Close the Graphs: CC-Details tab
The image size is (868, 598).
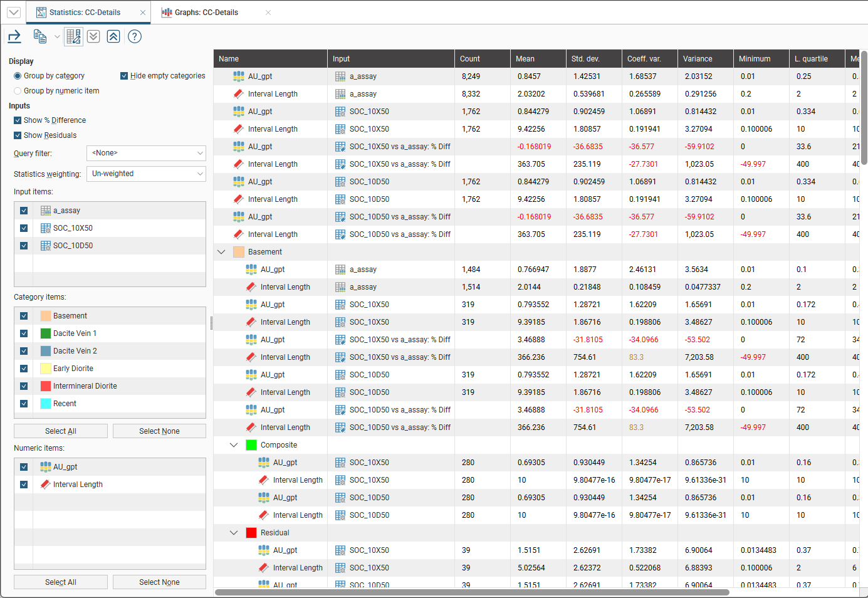[268, 13]
